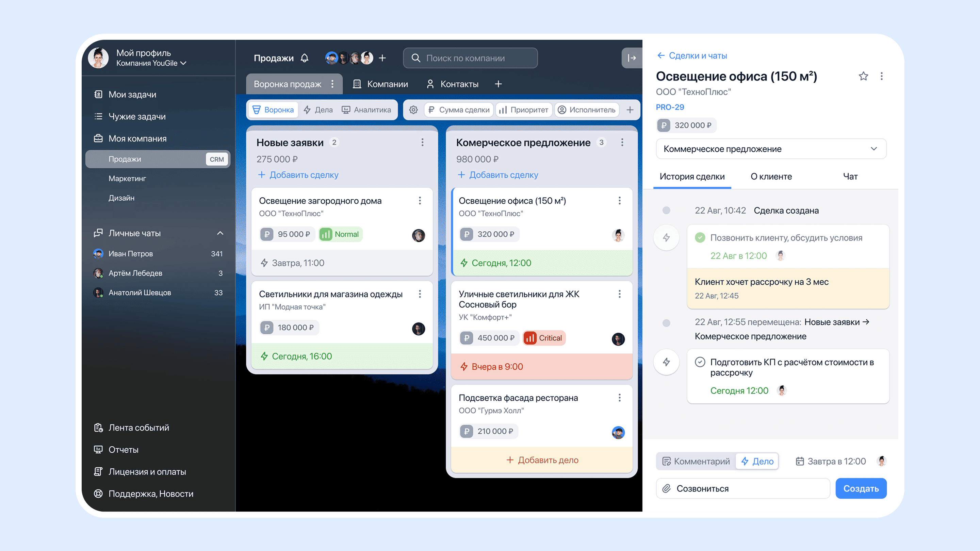Collapse the Личные чаты section
The height and width of the screenshot is (551, 980).
point(220,233)
